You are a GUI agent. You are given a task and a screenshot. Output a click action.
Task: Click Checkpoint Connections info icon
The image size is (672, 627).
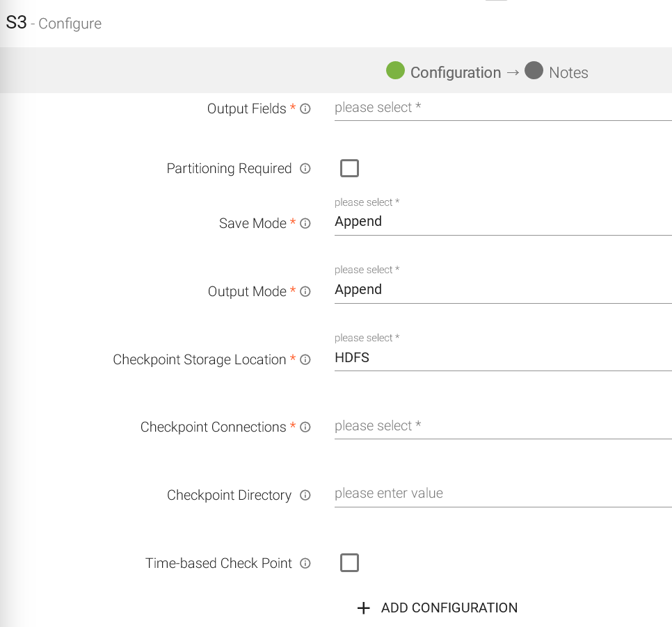[305, 427]
